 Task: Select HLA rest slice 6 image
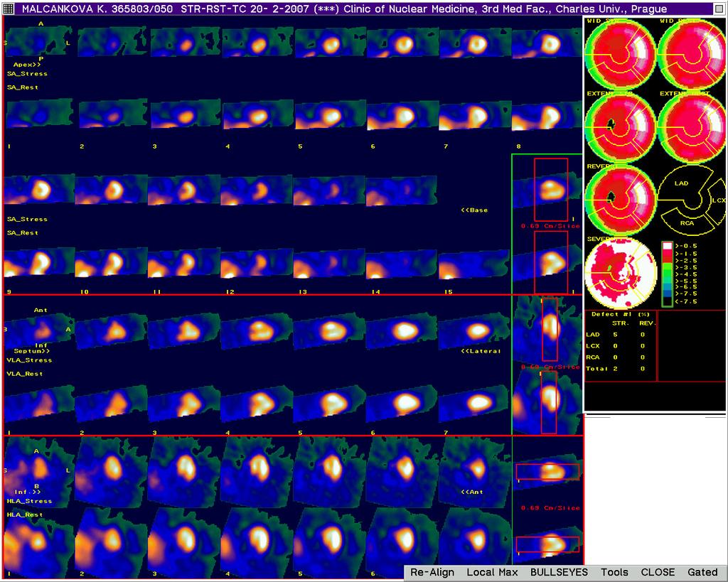(x=402, y=543)
